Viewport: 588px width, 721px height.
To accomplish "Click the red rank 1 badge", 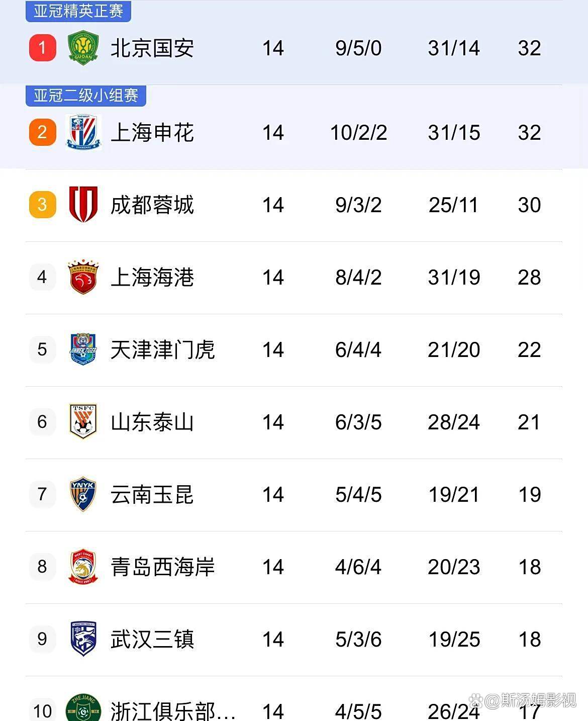I will [43, 48].
